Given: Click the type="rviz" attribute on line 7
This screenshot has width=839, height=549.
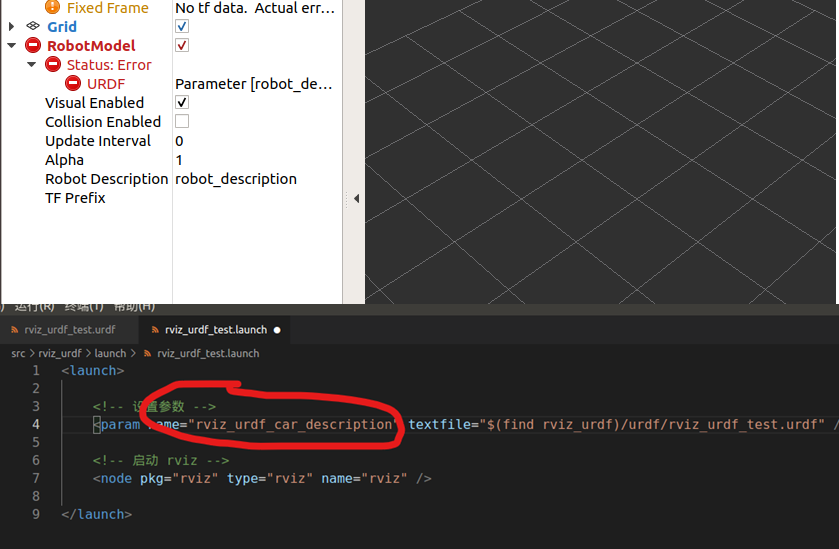Looking at the screenshot, I should pyautogui.click(x=270, y=478).
